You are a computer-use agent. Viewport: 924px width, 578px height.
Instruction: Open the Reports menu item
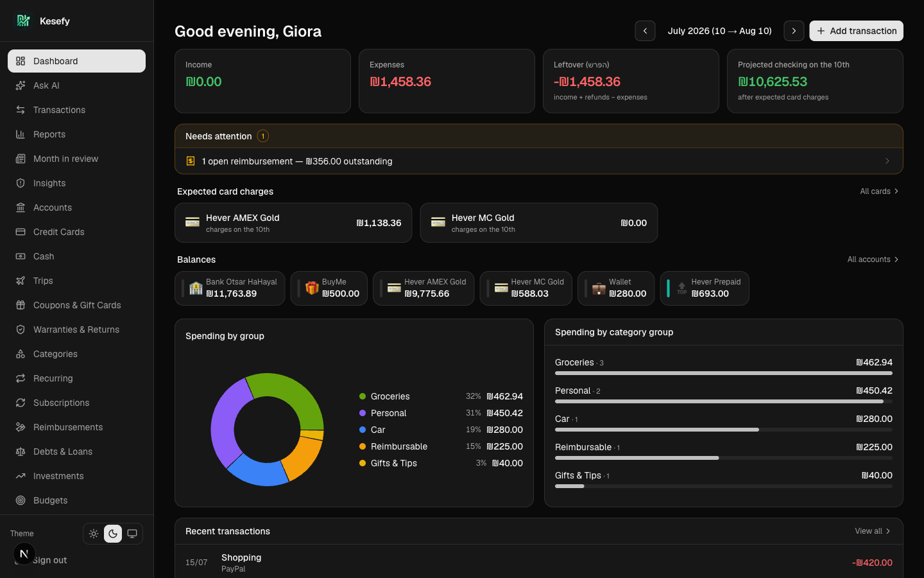[76, 134]
